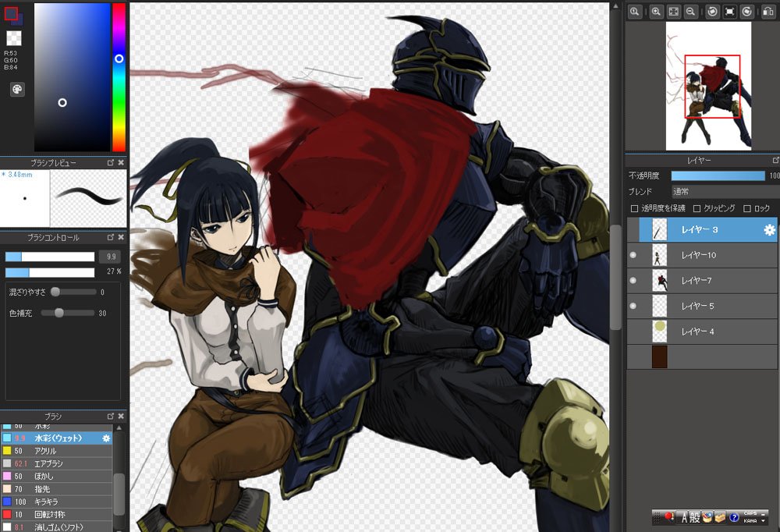Open settings gear on レイヤー 3
The image size is (780, 532).
pos(769,230)
